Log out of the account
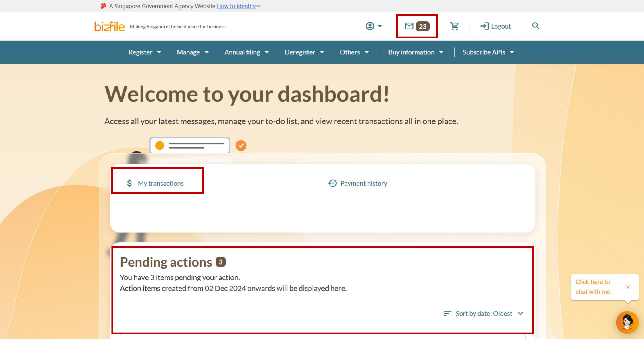644x339 pixels. (x=495, y=26)
